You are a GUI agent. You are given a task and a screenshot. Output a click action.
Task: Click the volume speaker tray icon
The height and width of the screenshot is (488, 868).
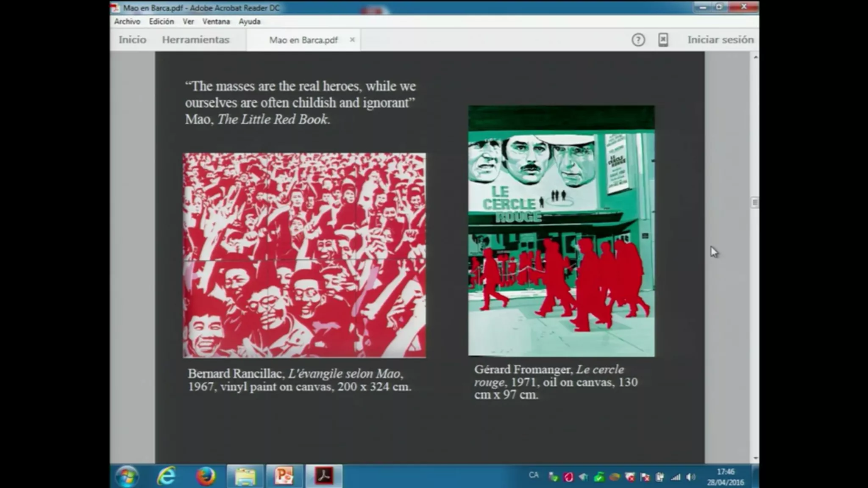pyautogui.click(x=691, y=477)
